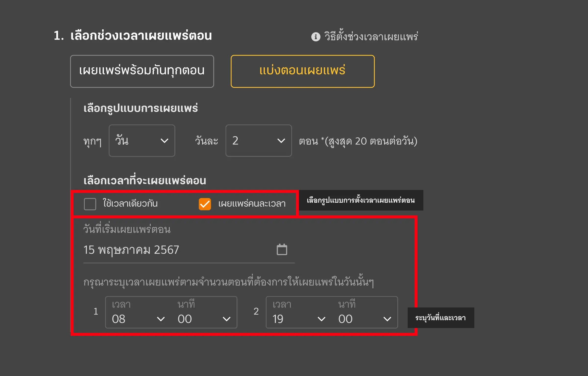
Task: Open the calendar date picker icon
Action: click(x=282, y=250)
